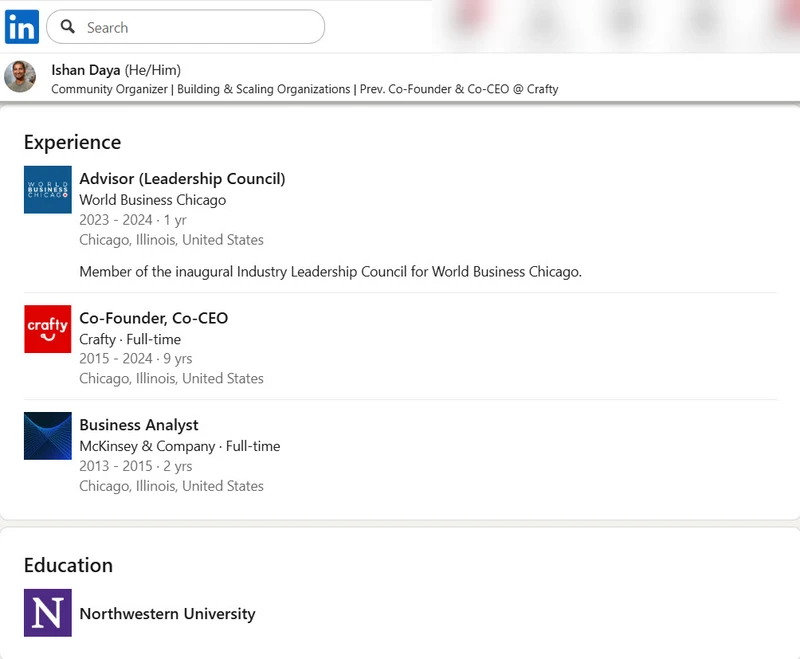Click the profile avatar photo
Image resolution: width=800 pixels, height=659 pixels.
tap(20, 77)
